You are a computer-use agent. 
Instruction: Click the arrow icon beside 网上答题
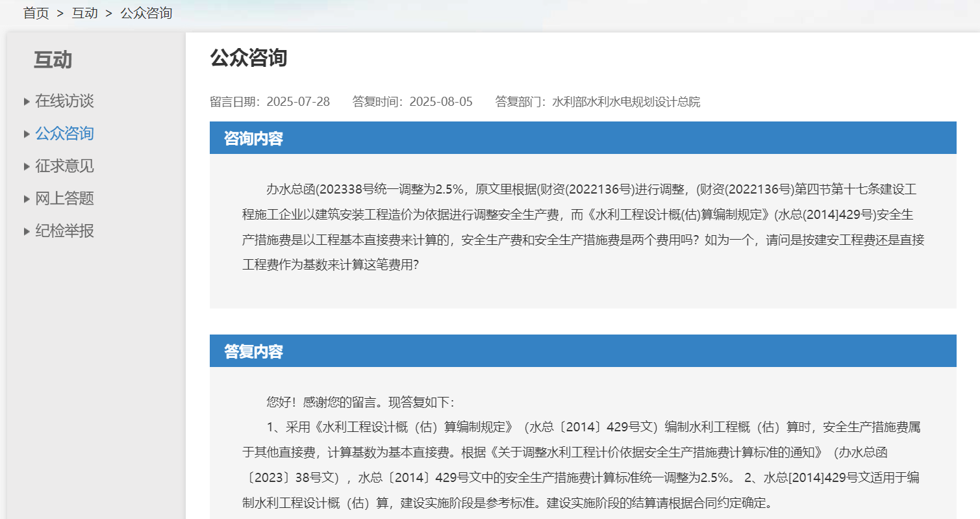click(x=27, y=199)
